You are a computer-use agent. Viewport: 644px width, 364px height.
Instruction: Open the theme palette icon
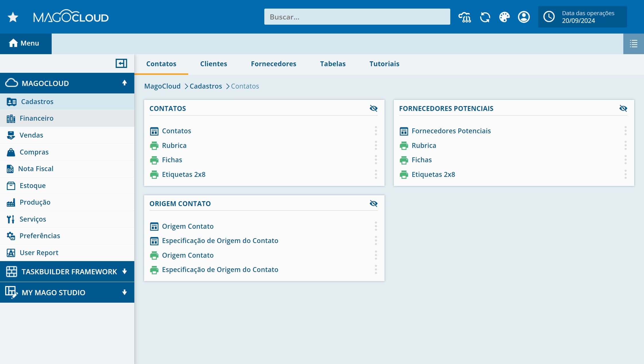pyautogui.click(x=504, y=17)
